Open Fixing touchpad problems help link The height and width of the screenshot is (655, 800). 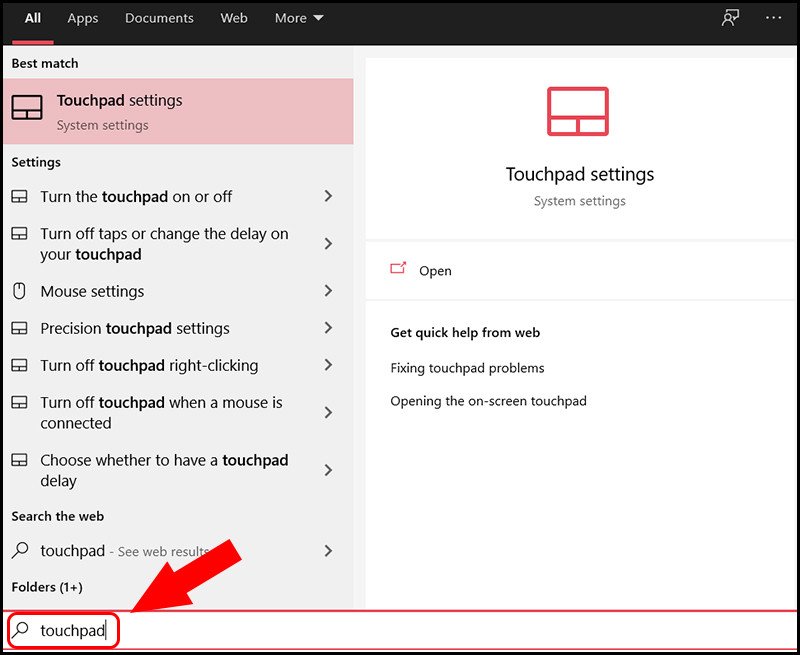[x=467, y=368]
